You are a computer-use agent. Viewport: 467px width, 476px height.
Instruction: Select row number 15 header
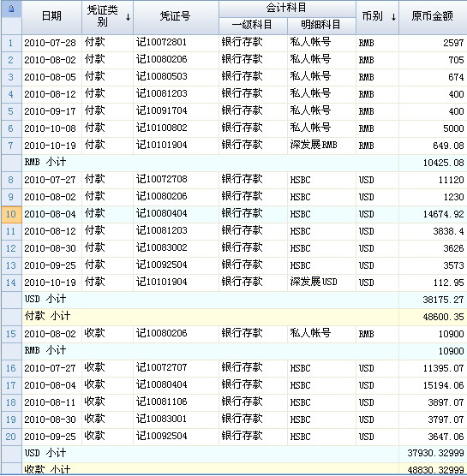click(x=11, y=334)
